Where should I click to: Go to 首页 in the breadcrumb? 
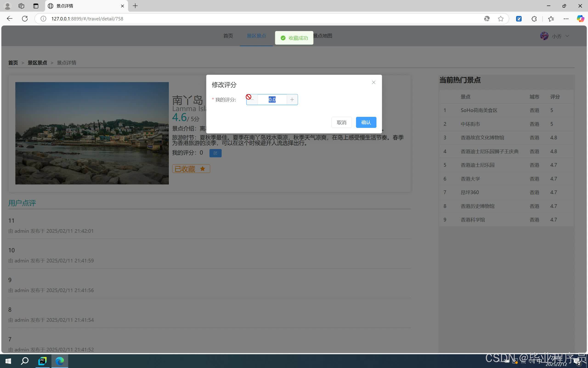(13, 63)
